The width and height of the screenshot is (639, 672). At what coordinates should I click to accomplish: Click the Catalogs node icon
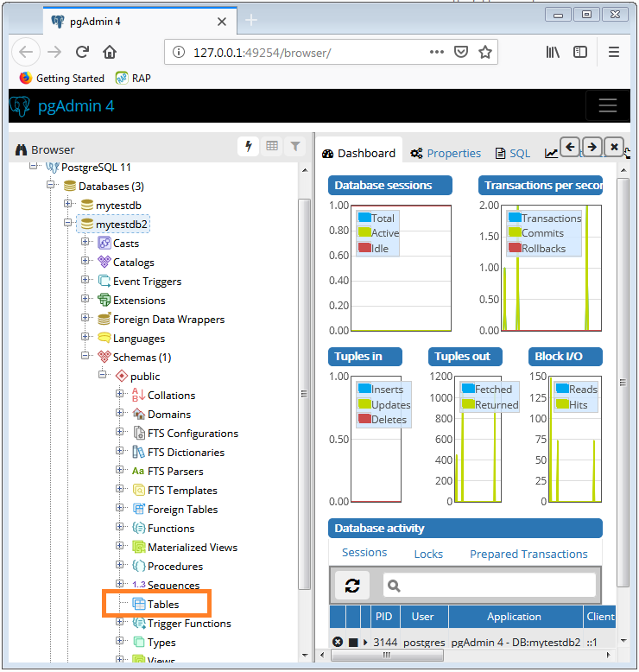[104, 262]
